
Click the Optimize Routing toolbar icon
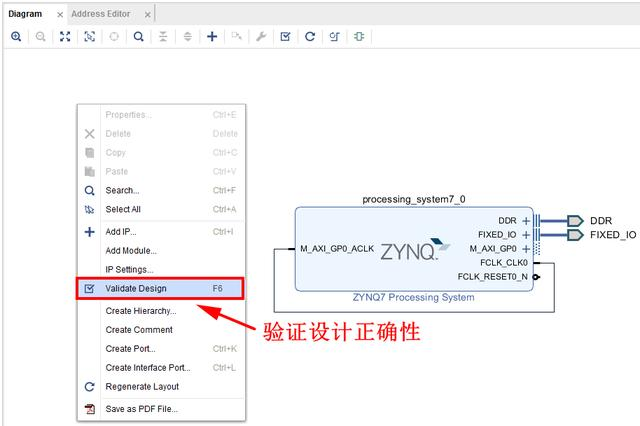pos(334,37)
